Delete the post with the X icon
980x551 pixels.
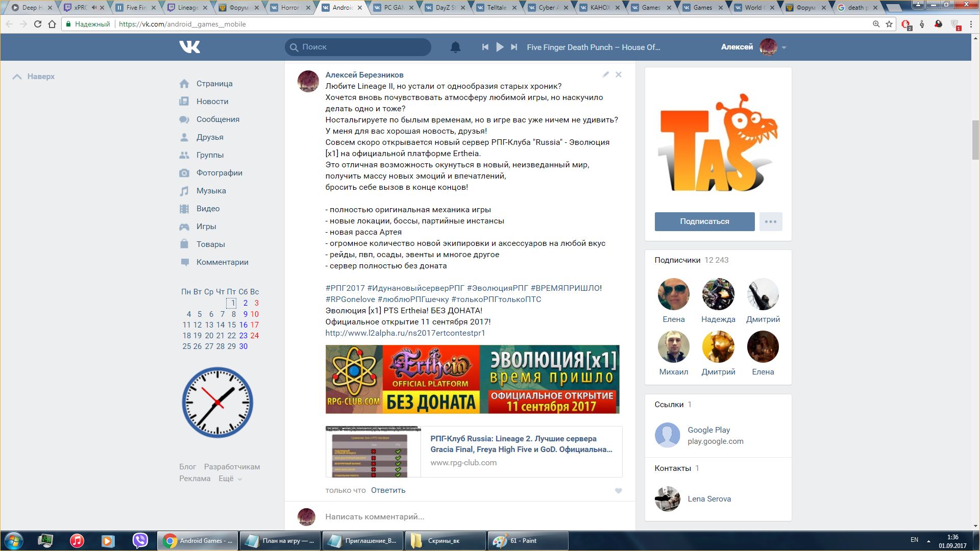(x=618, y=74)
